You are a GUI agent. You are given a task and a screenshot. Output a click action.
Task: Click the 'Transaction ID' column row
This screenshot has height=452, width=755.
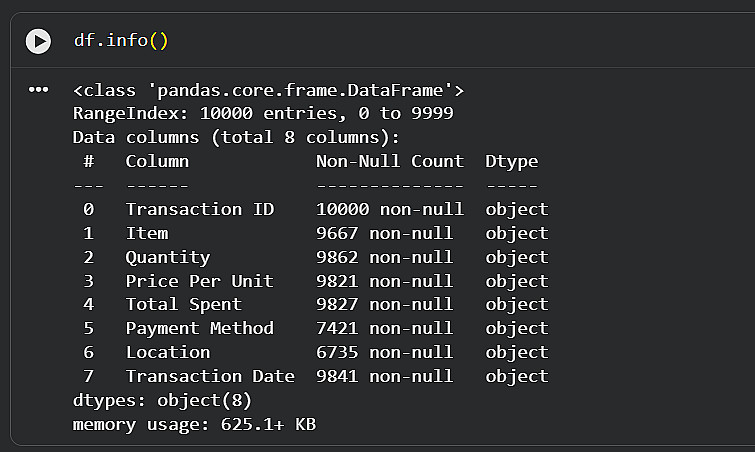pyautogui.click(x=184, y=209)
